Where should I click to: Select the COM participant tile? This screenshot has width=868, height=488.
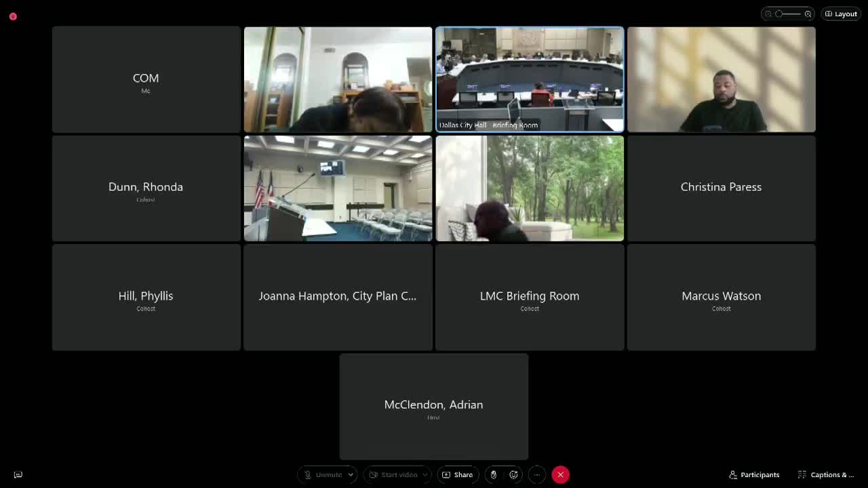coord(146,79)
